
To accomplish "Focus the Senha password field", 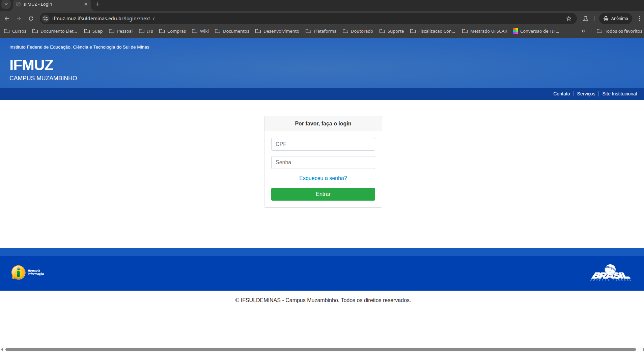I will coord(323,163).
